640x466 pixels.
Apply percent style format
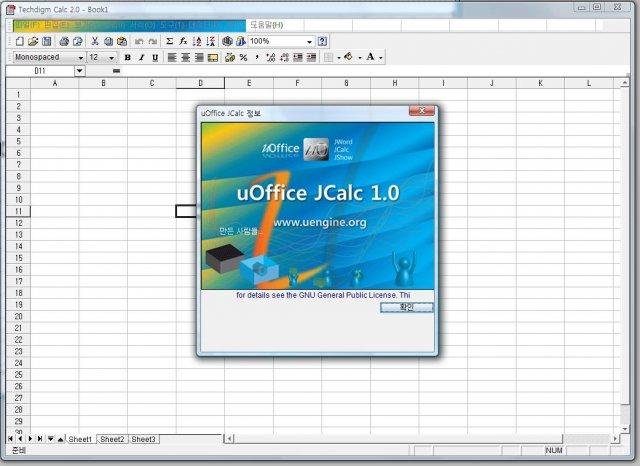click(244, 58)
